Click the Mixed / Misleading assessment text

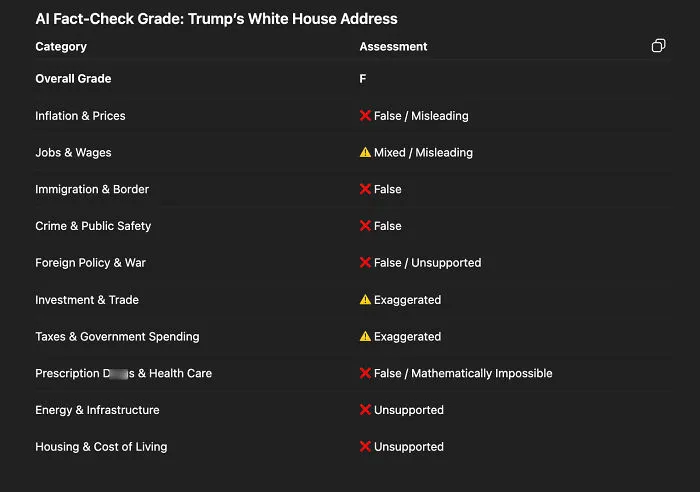click(423, 152)
